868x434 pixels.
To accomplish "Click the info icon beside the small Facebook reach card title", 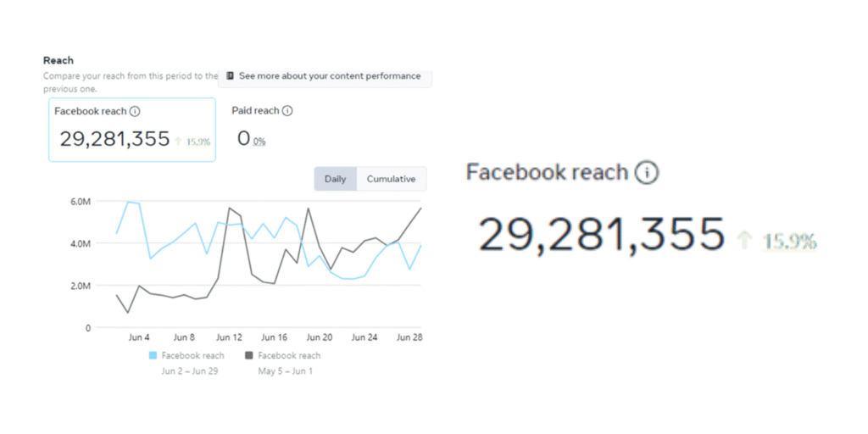I will (135, 111).
